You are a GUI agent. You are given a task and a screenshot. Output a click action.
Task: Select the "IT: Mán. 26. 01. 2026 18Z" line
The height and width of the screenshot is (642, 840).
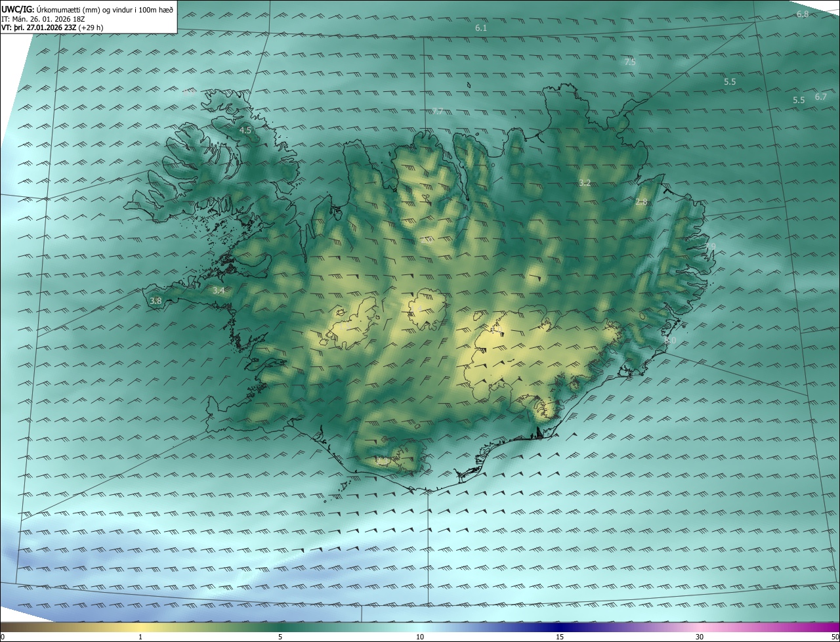(x=43, y=18)
